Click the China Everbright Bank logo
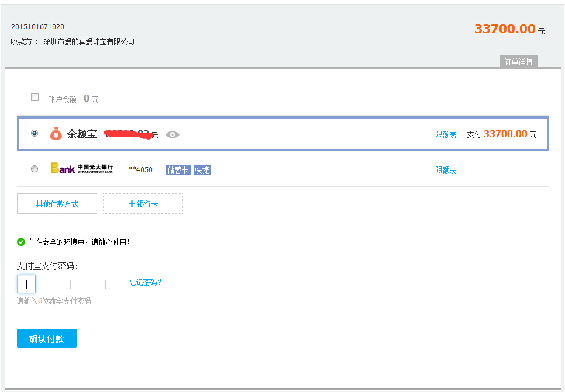The image size is (565, 392). coord(82,168)
